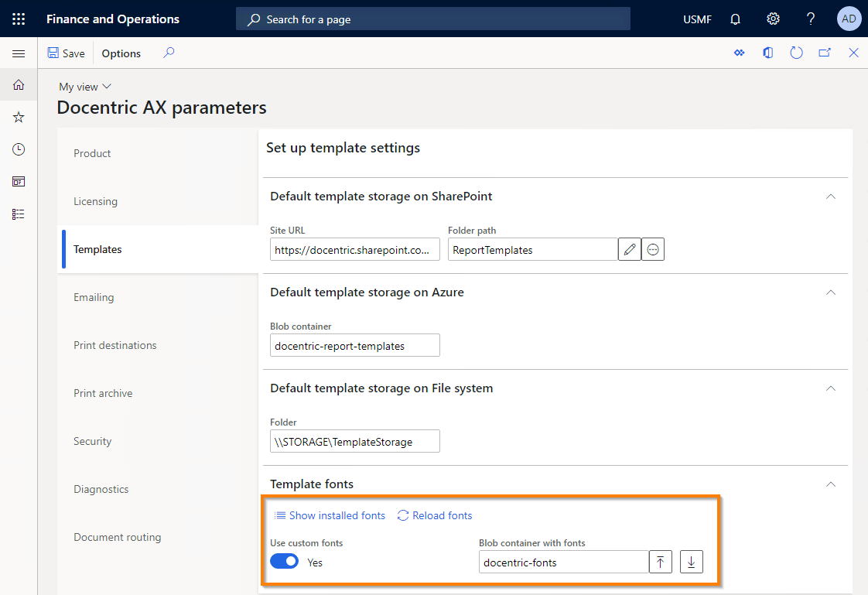Close the parameters form
The image size is (868, 595).
pyautogui.click(x=853, y=53)
